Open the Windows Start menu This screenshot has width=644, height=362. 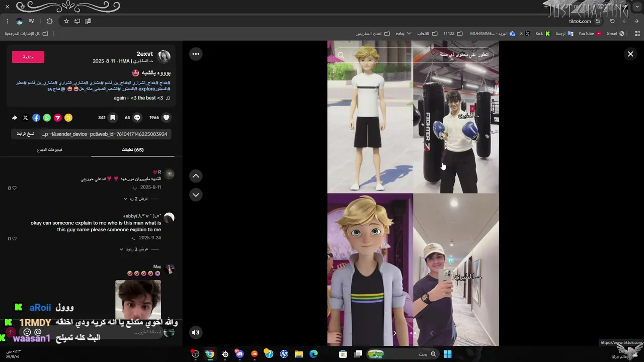pyautogui.click(x=447, y=354)
